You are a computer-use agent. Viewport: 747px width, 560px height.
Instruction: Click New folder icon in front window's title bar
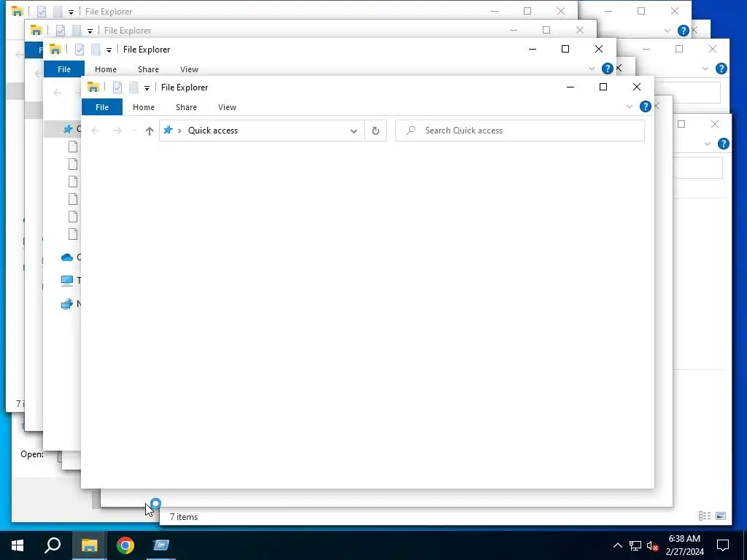pos(133,87)
